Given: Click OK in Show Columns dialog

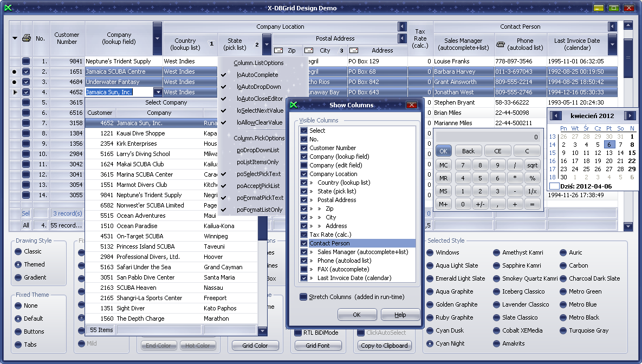Looking at the screenshot, I should coord(356,315).
